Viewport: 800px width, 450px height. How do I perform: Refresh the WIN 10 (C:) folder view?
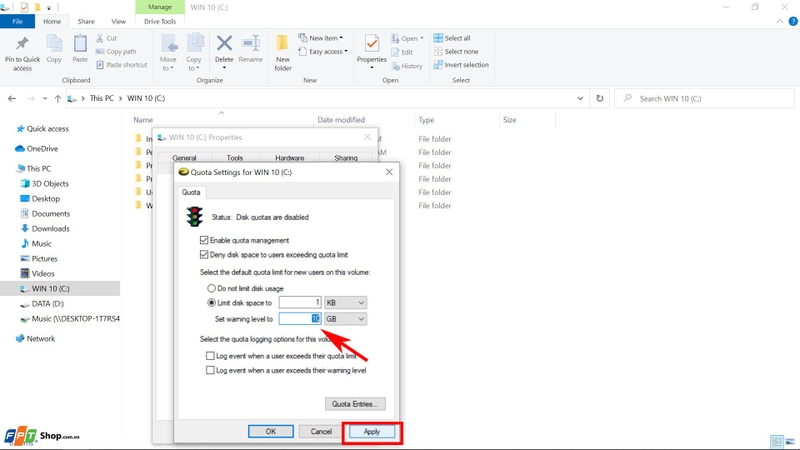[x=599, y=98]
